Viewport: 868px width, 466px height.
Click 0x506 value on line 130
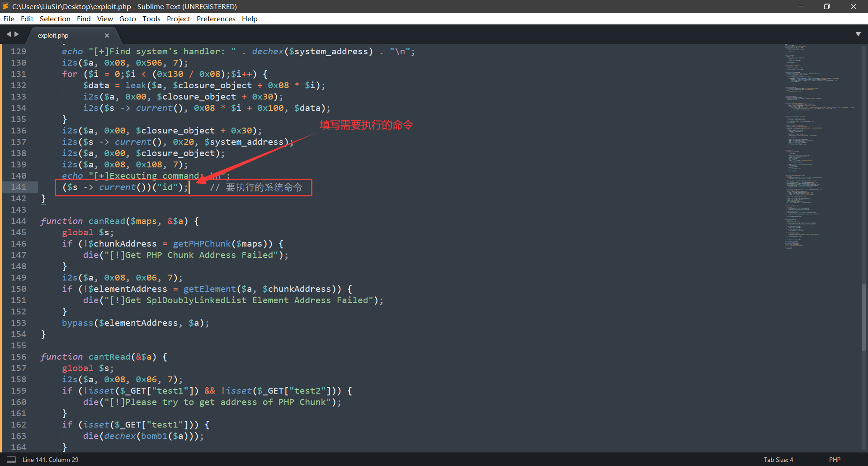(149, 63)
